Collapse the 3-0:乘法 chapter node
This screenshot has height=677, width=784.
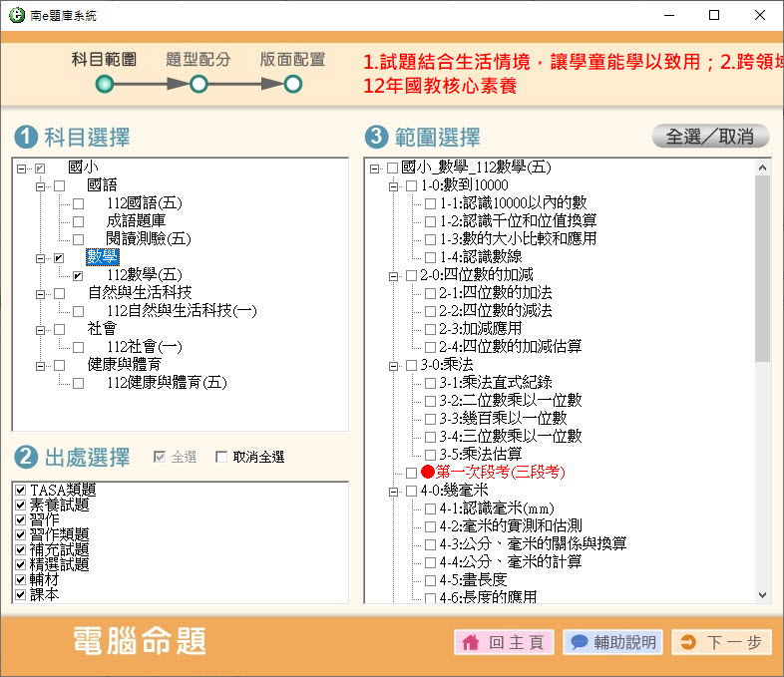[x=393, y=365]
